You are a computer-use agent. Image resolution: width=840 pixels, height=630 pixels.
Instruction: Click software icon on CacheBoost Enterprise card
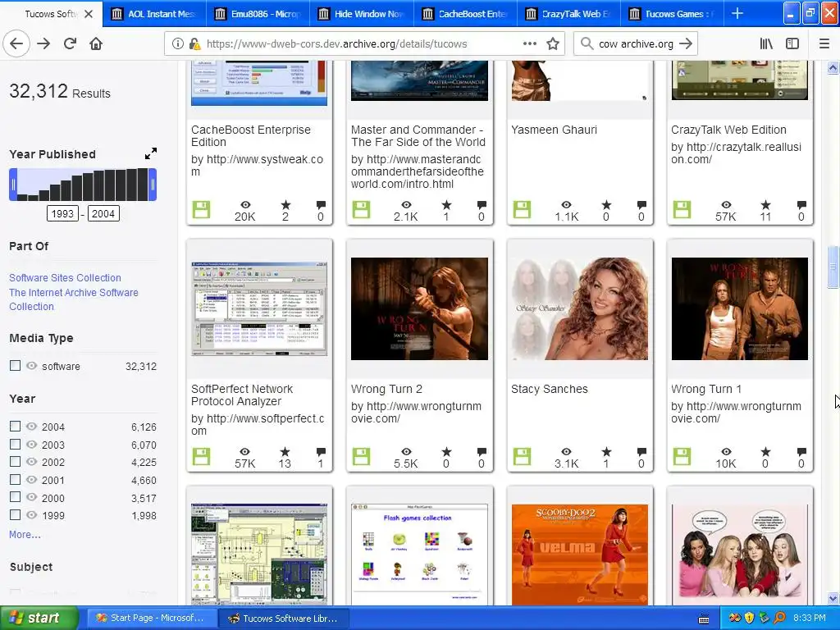pos(202,209)
